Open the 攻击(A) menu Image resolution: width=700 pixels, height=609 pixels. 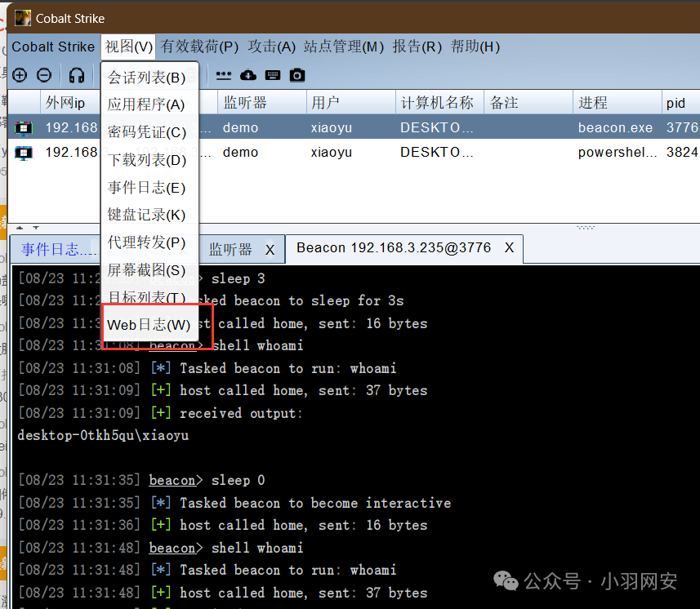[272, 47]
